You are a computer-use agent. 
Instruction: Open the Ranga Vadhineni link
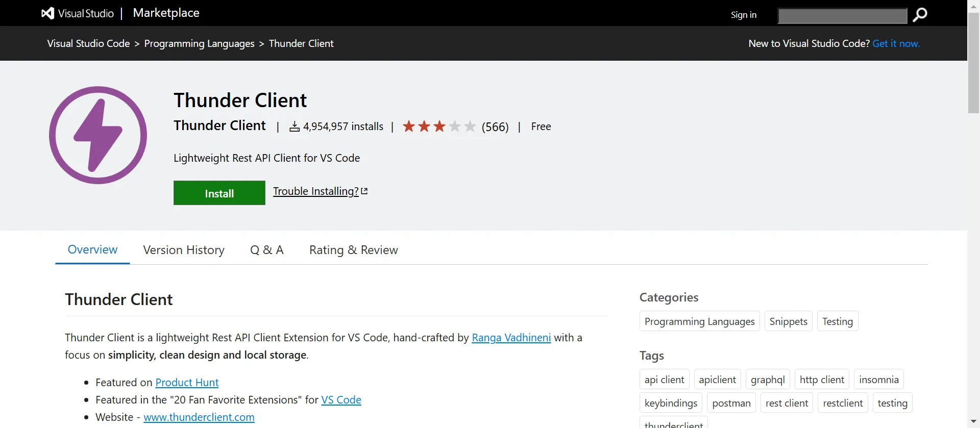click(x=511, y=338)
